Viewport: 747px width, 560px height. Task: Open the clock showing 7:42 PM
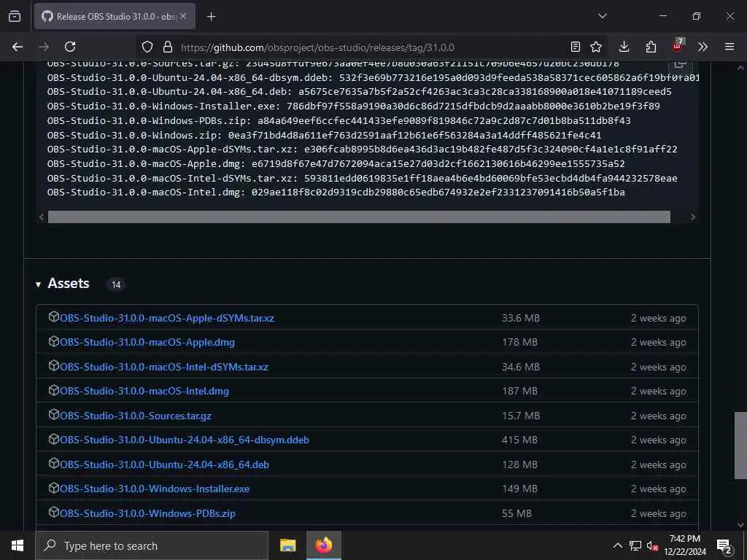pos(685,545)
